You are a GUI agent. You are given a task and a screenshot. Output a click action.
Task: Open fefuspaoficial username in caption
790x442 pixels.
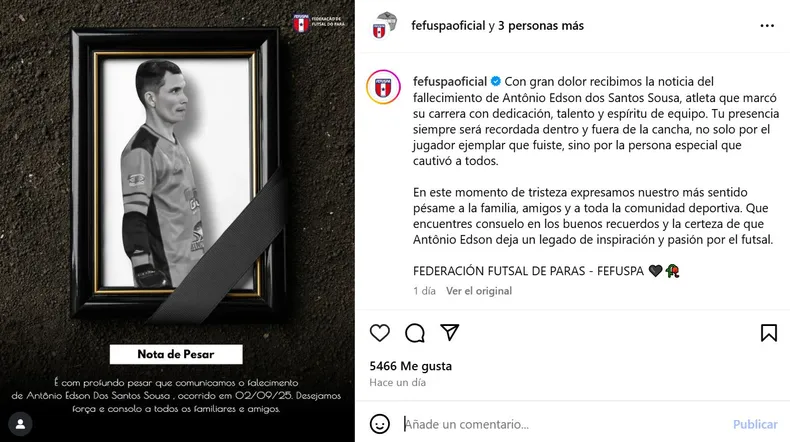450,82
